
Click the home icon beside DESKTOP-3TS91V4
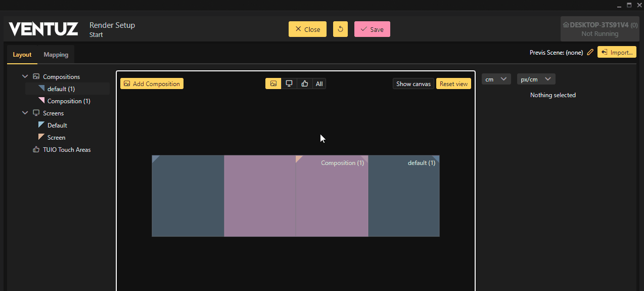coord(566,25)
